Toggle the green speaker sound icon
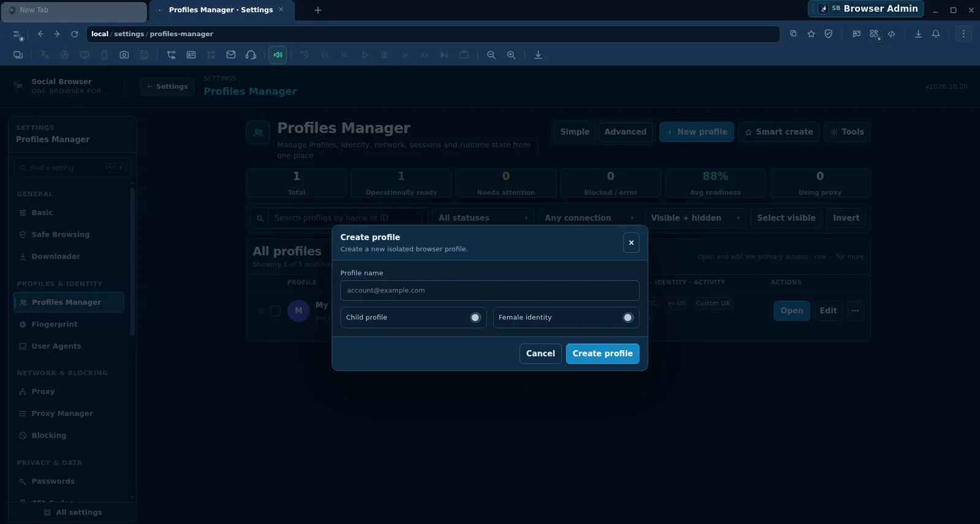Screen dimensions: 980x524 click(277, 55)
